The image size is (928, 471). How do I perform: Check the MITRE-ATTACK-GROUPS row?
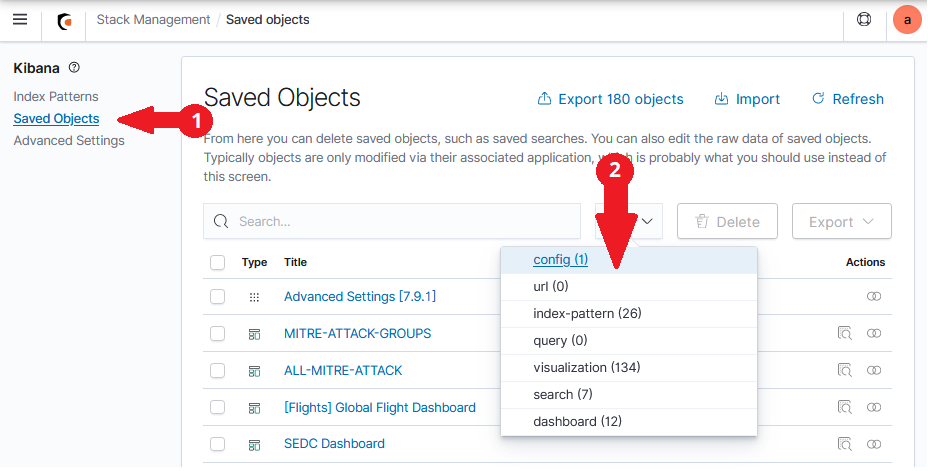coord(218,334)
